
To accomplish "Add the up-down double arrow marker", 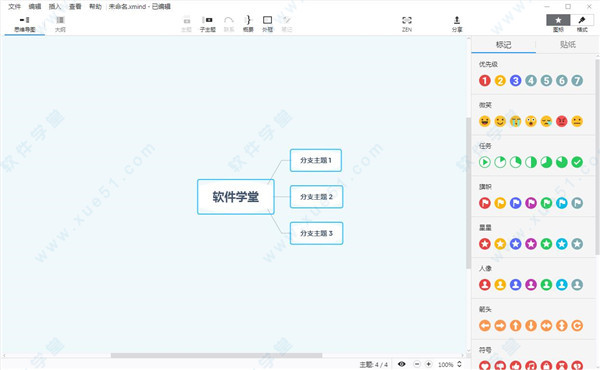I will pos(562,326).
